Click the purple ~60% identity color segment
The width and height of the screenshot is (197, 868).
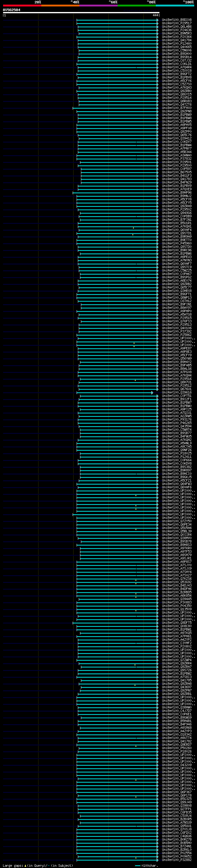98,6
